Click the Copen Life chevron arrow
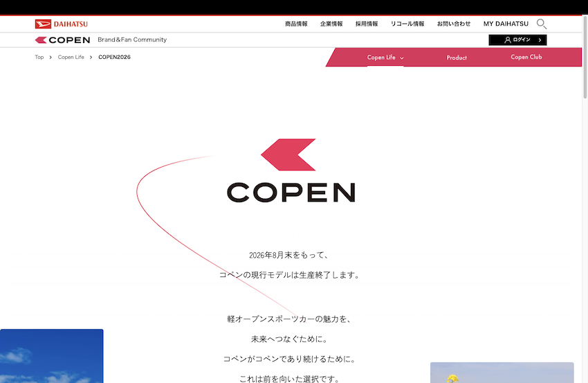The height and width of the screenshot is (383, 588). (402, 58)
